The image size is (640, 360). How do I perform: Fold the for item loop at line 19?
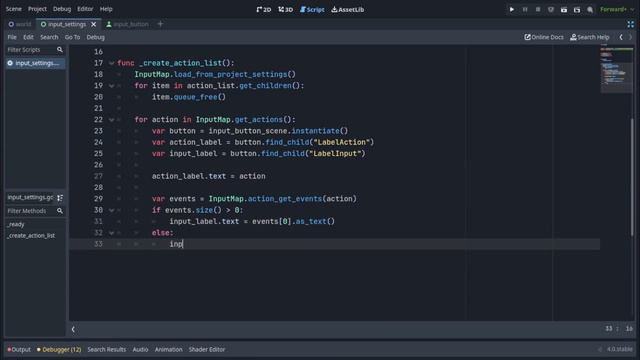click(111, 86)
